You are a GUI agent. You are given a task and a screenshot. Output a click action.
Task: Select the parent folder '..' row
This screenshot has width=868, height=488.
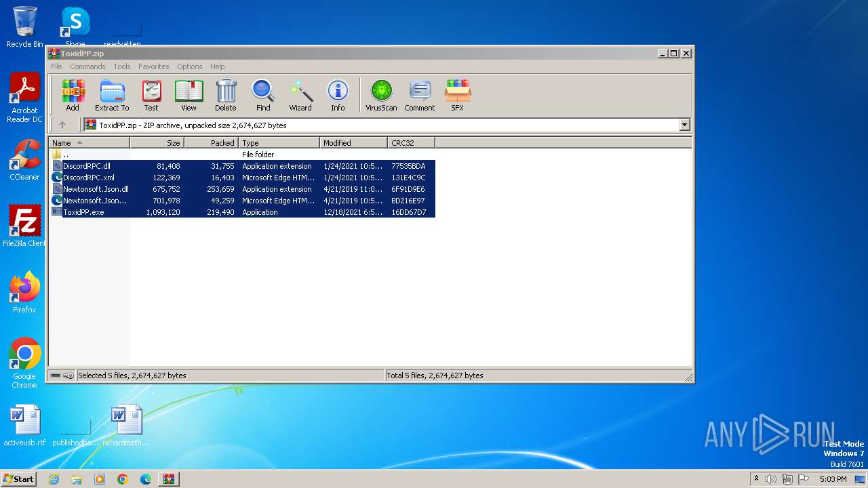click(x=242, y=155)
